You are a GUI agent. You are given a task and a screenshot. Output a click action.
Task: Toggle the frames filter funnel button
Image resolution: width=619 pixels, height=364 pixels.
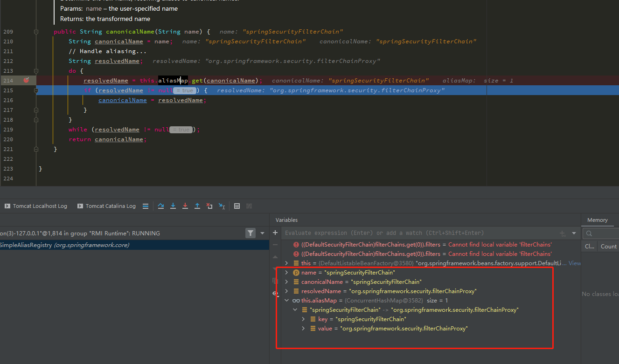click(x=250, y=233)
